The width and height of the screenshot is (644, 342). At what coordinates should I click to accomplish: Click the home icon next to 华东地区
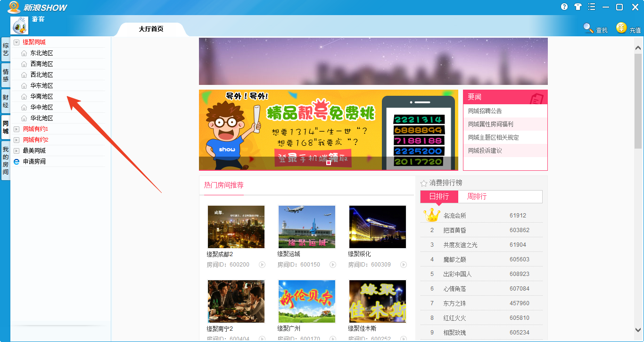(x=24, y=85)
